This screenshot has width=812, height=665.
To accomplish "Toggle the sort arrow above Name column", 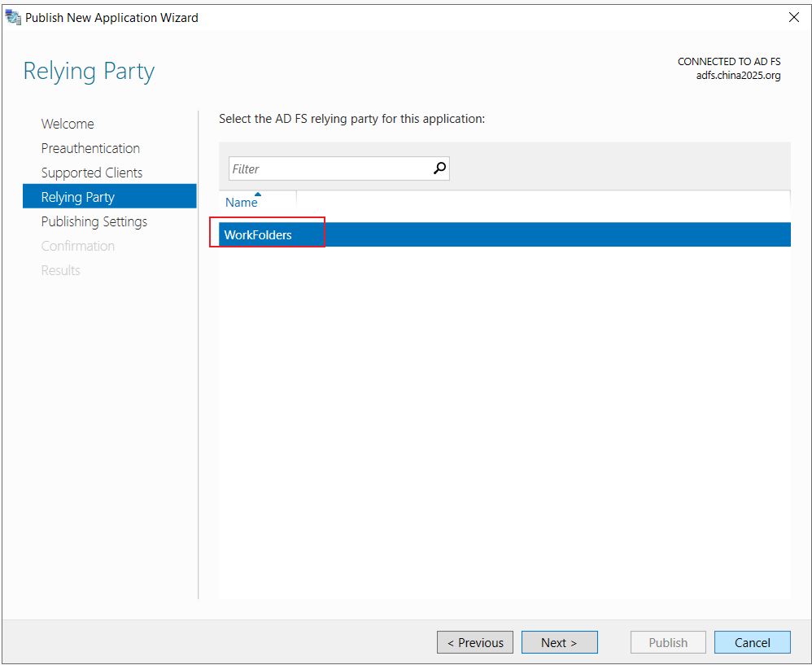I will click(258, 195).
